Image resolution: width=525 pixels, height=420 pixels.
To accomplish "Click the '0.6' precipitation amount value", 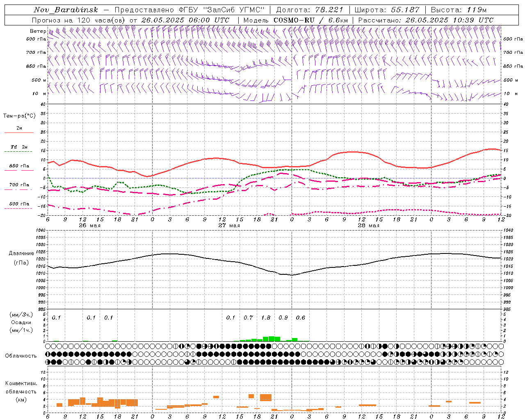I will 301,317.
